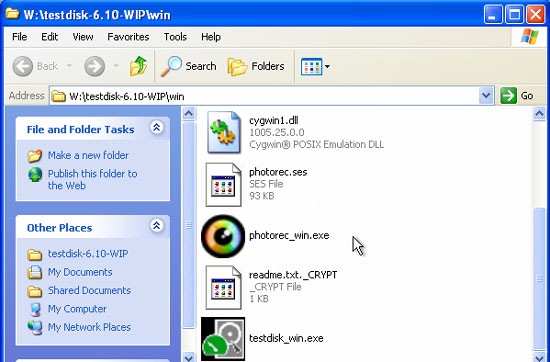Viewport: 550px width, 362px height.
Task: Open My Network Places link
Action: (89, 327)
